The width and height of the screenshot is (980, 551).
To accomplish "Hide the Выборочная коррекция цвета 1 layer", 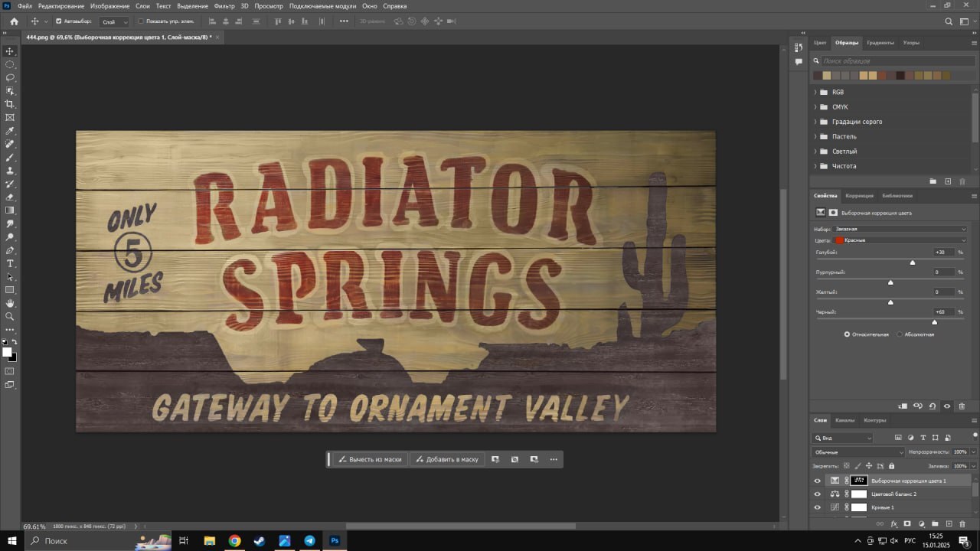I will coord(817,481).
